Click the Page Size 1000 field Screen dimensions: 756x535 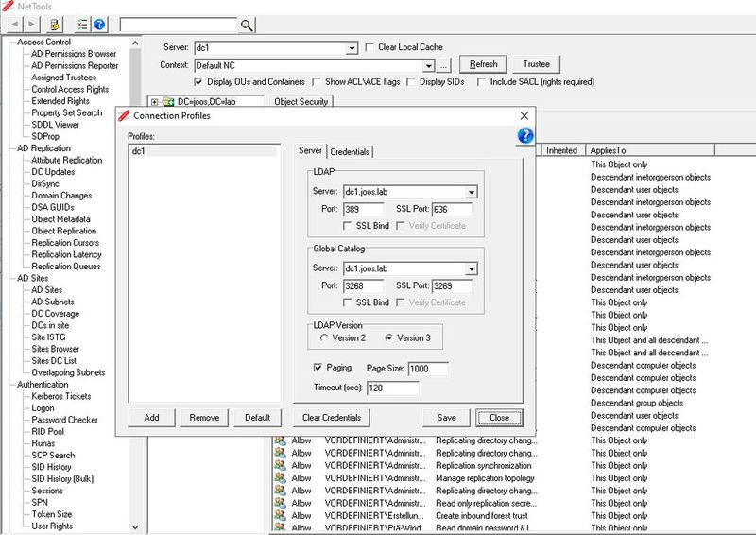point(428,369)
